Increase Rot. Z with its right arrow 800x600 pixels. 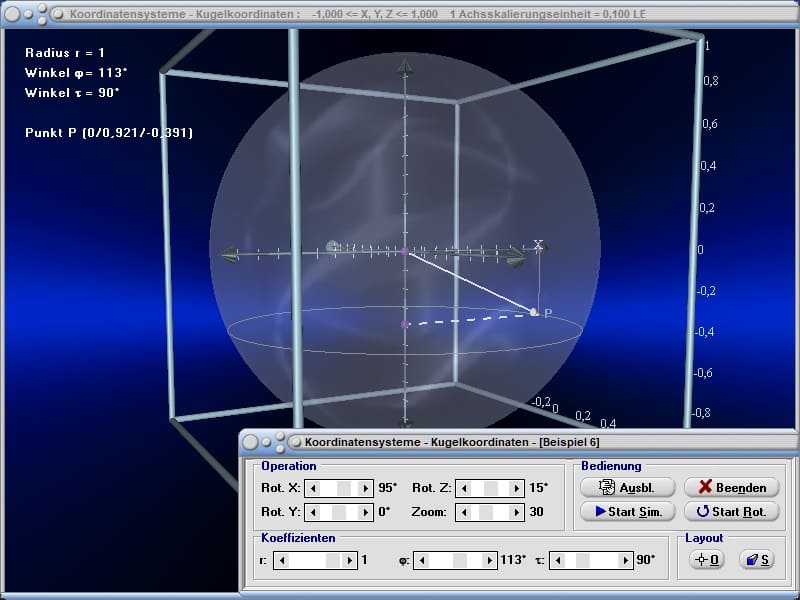tap(516, 488)
